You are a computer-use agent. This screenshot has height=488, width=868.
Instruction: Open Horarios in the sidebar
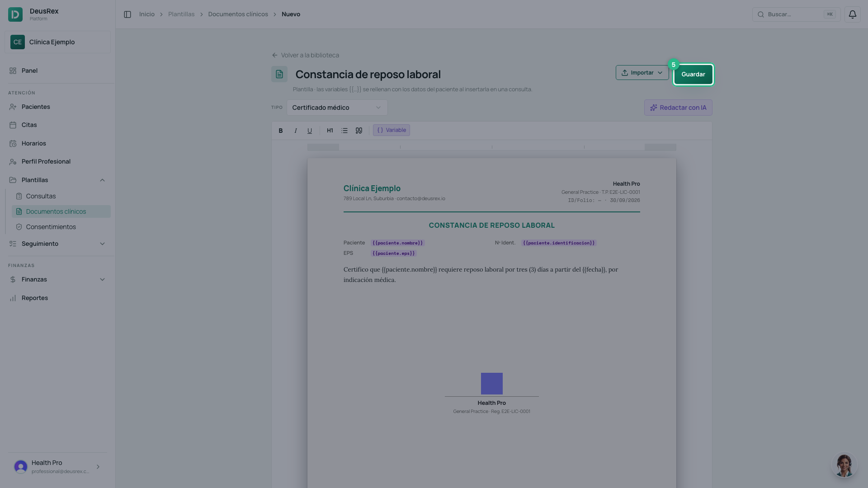tap(58, 143)
